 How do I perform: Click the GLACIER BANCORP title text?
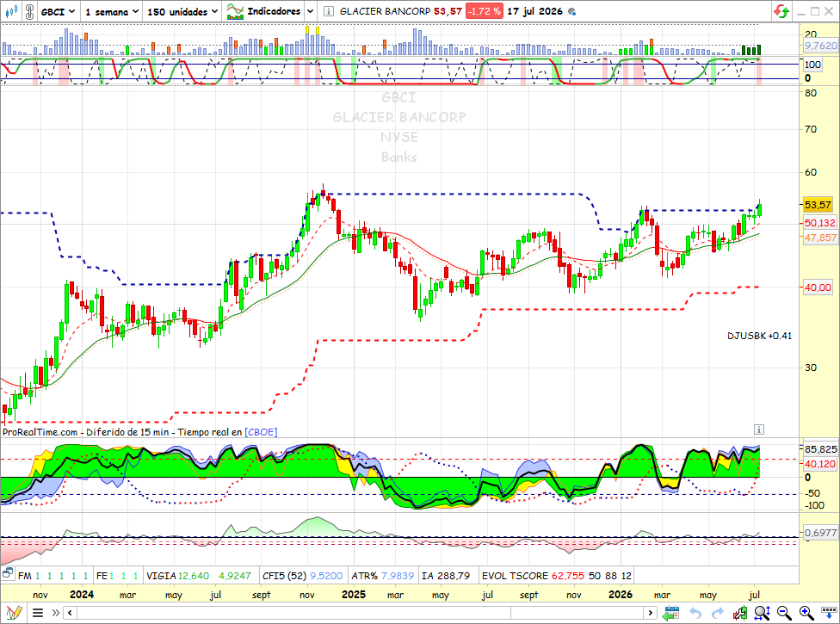pyautogui.click(x=386, y=11)
